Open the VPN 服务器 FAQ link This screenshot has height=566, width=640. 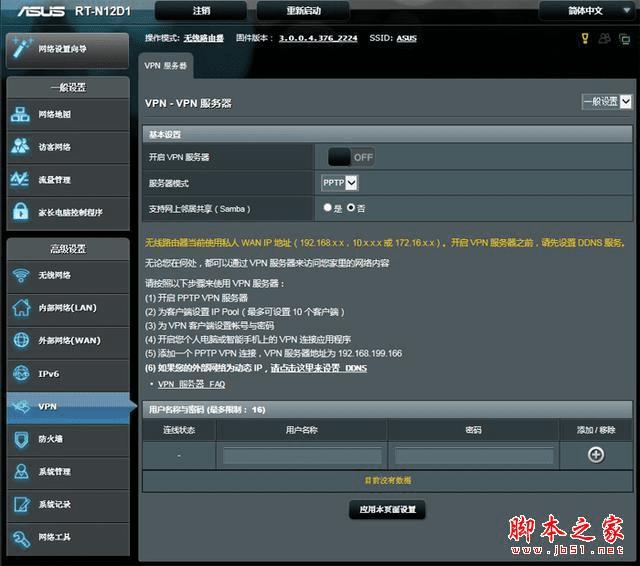coord(191,384)
